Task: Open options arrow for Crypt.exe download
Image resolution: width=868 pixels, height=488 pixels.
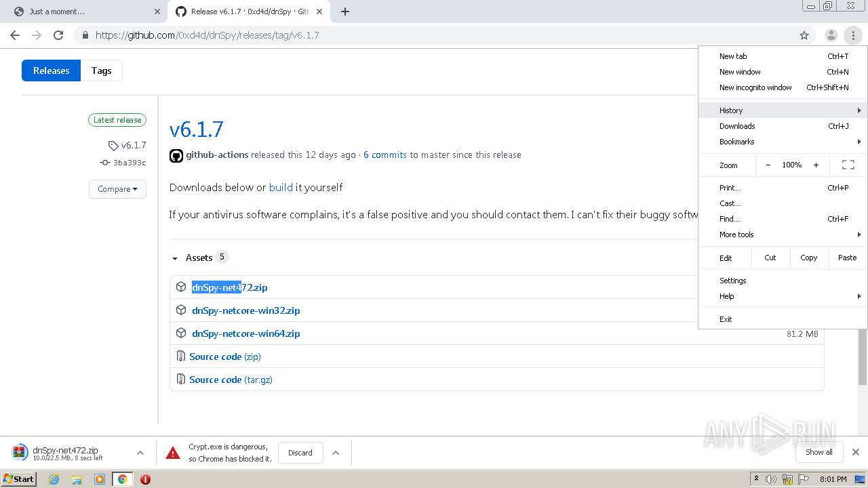Action: [x=336, y=453]
